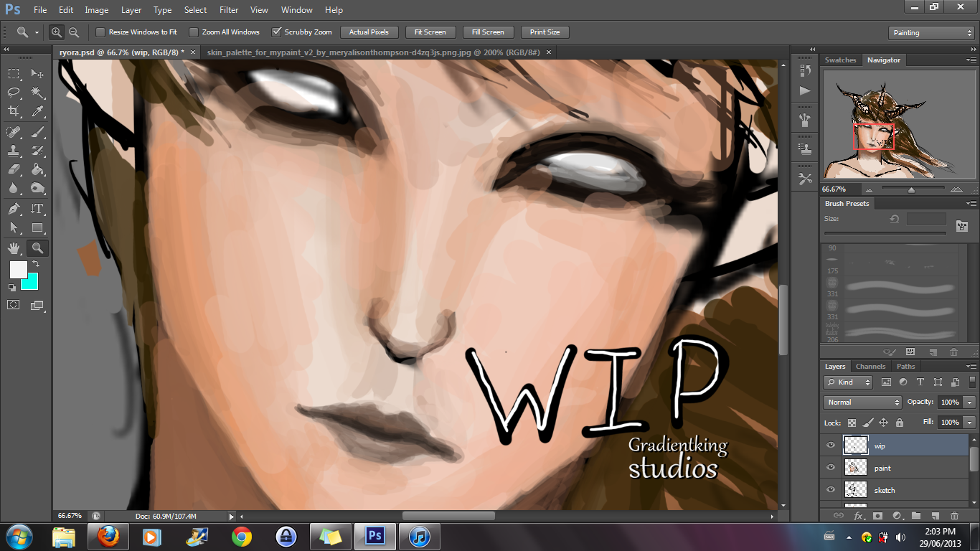Select the Hand tool

point(14,248)
